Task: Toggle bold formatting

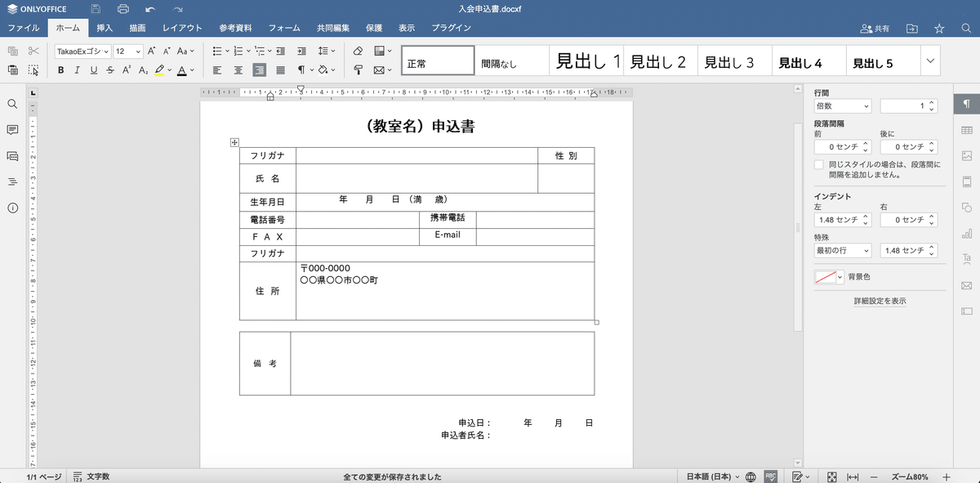Action: 61,70
